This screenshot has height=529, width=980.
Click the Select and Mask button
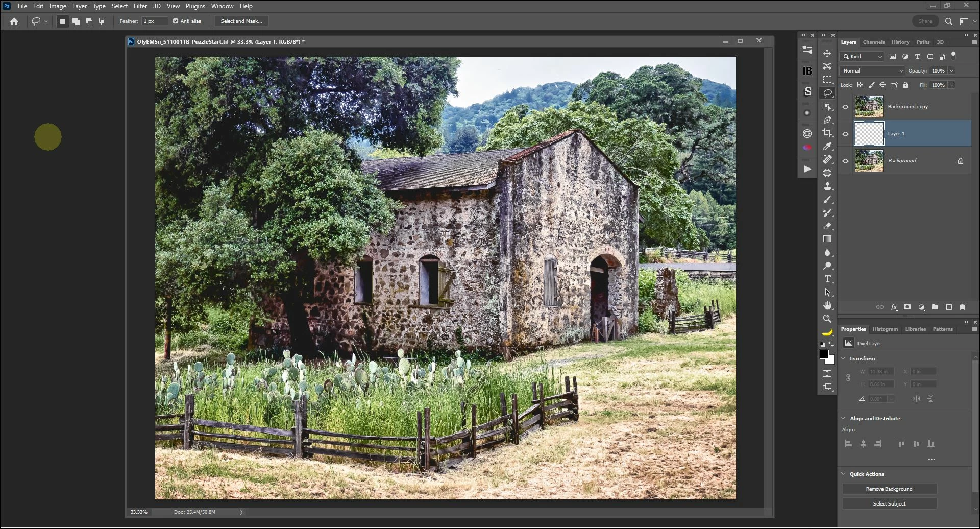pos(241,21)
